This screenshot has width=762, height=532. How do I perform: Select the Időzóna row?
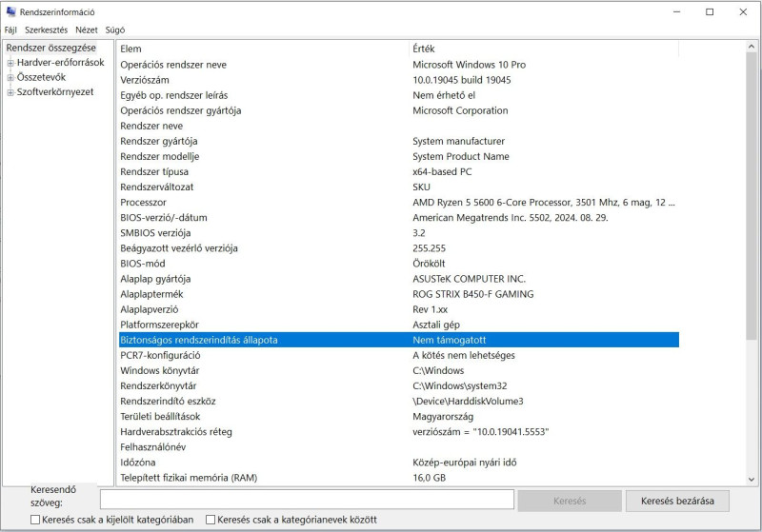[x=398, y=463]
